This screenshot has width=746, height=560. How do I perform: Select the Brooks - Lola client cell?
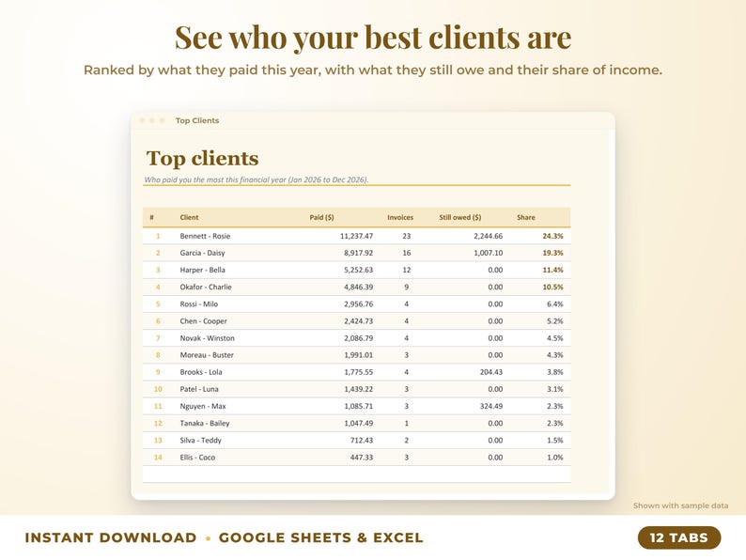201,372
